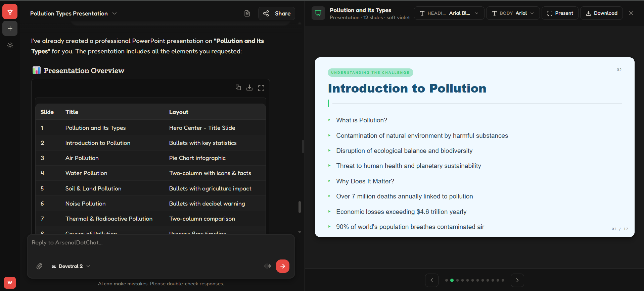644x291 pixels.
Task: Jump to the last slide dot
Action: click(503, 280)
